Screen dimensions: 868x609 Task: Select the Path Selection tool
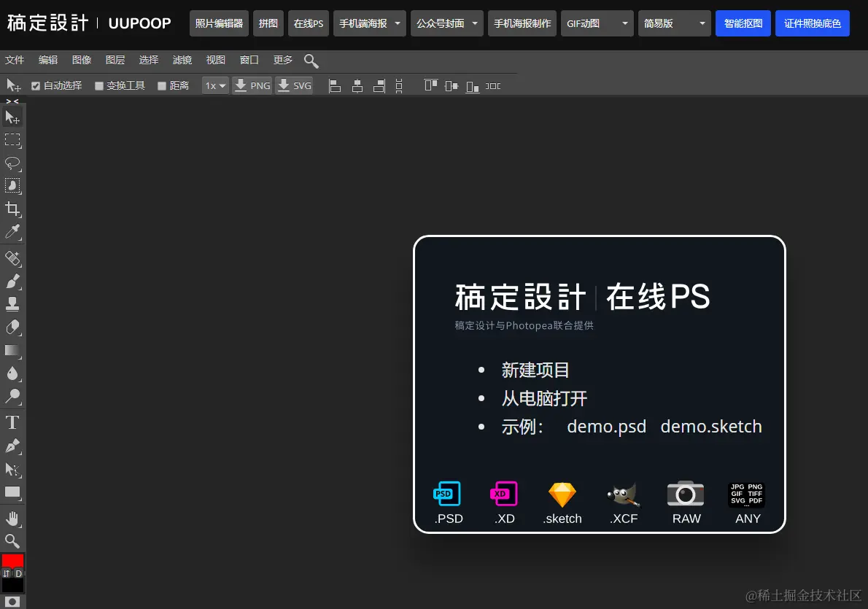12,470
